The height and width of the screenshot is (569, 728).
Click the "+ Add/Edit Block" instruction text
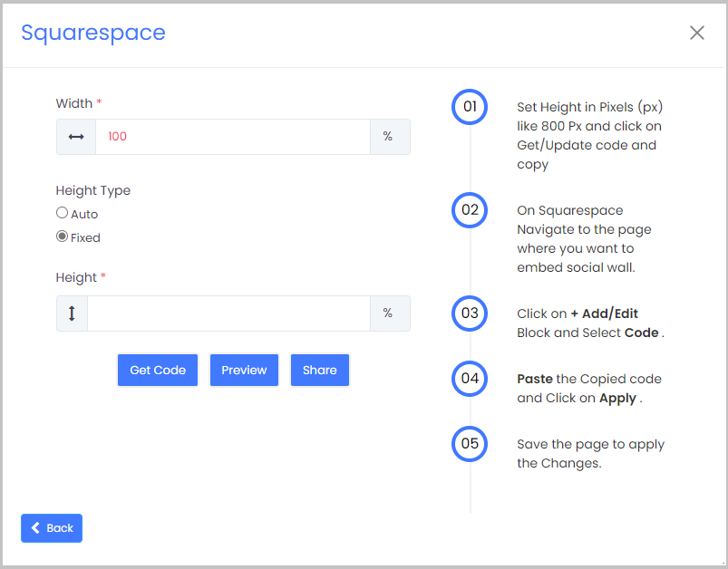[590, 323]
